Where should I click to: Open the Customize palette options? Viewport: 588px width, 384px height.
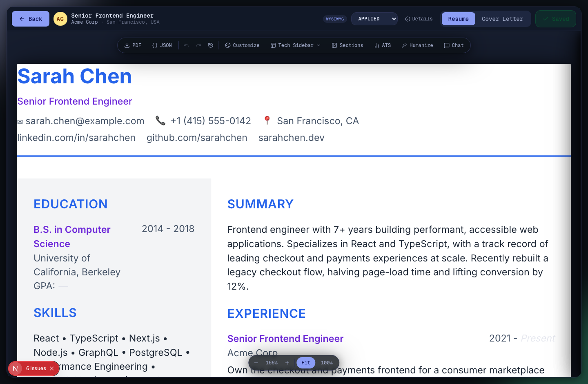242,45
